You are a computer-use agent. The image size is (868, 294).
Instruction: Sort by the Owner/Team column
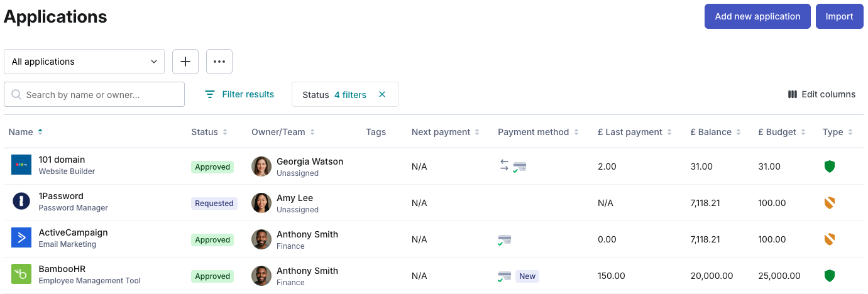click(x=283, y=132)
